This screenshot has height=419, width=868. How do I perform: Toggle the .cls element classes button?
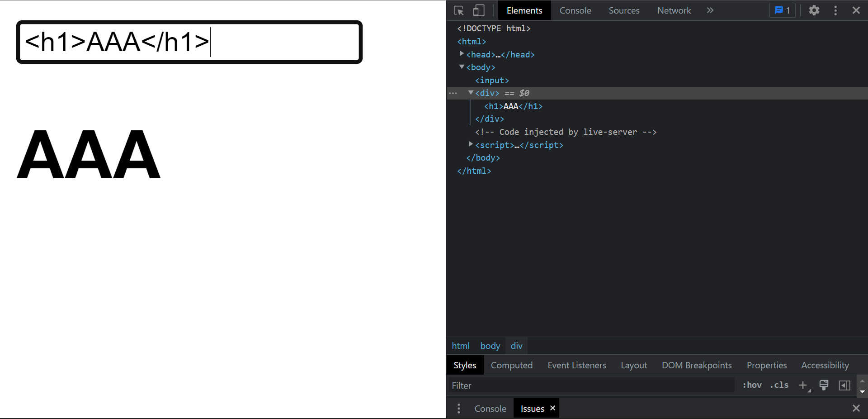(779, 385)
